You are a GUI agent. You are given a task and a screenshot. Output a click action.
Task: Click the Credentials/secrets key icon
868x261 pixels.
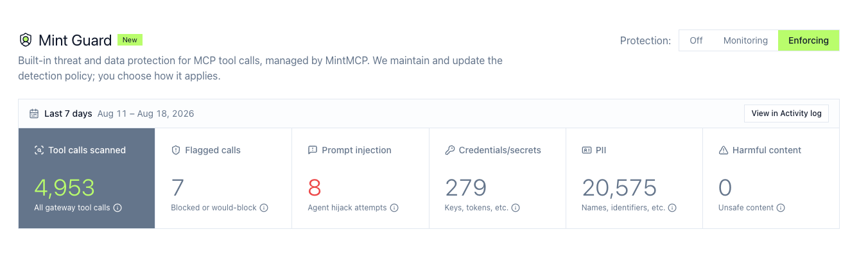[449, 150]
